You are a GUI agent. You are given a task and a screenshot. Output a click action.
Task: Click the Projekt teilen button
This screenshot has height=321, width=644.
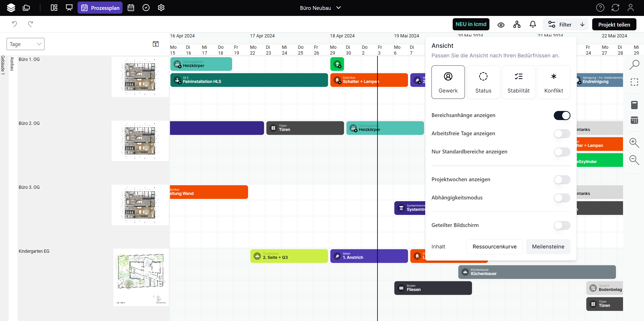[x=614, y=25]
